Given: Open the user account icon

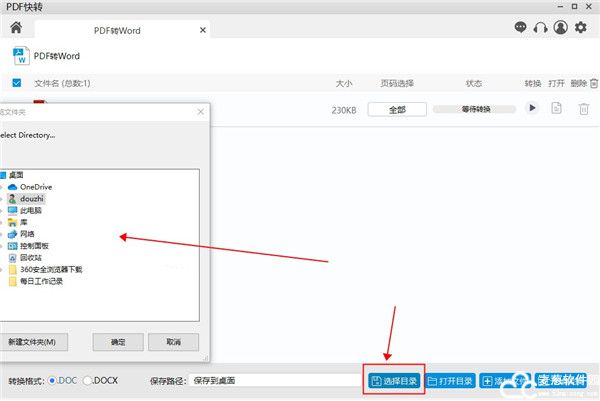Looking at the screenshot, I should (561, 27).
